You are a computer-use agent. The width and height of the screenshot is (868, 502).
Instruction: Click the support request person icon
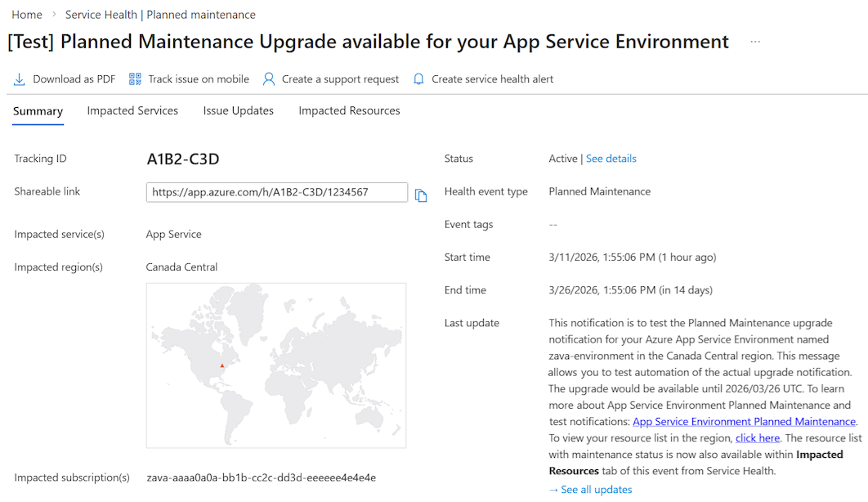[x=269, y=79]
